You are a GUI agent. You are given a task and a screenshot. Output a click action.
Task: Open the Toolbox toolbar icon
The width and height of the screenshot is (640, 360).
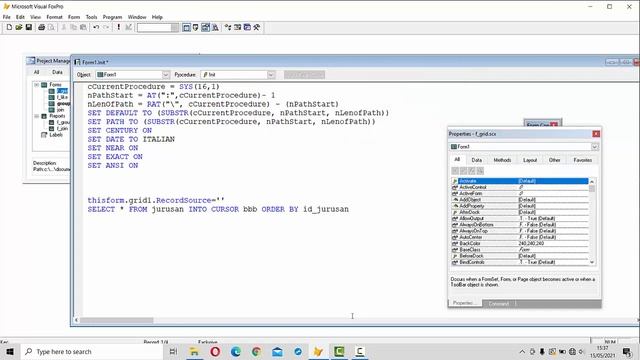[257, 27]
